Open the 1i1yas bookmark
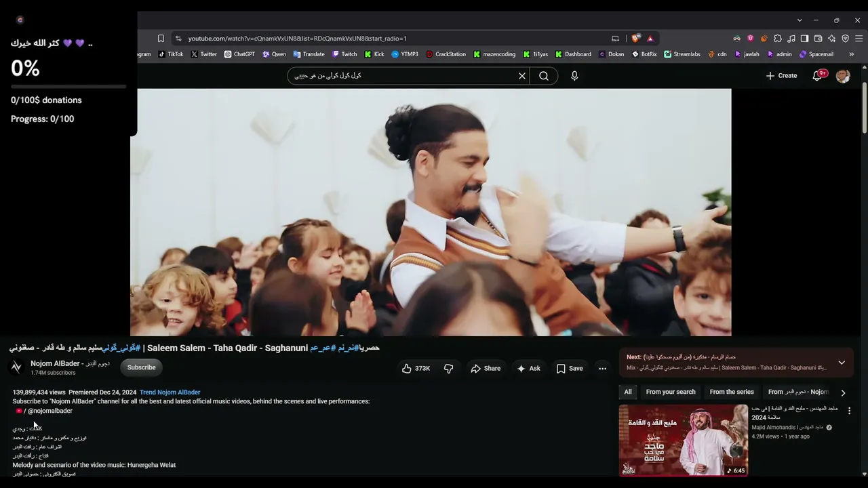The width and height of the screenshot is (868, 488). pos(536,54)
